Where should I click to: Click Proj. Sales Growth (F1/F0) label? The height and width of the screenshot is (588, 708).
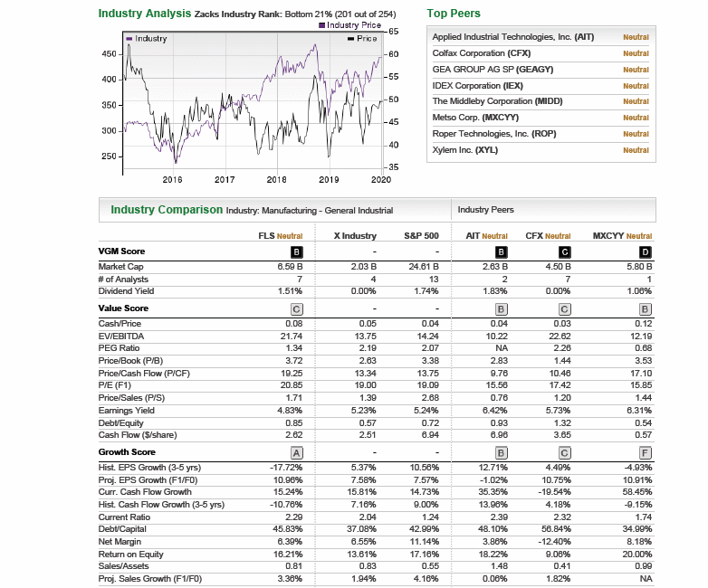[x=150, y=578]
